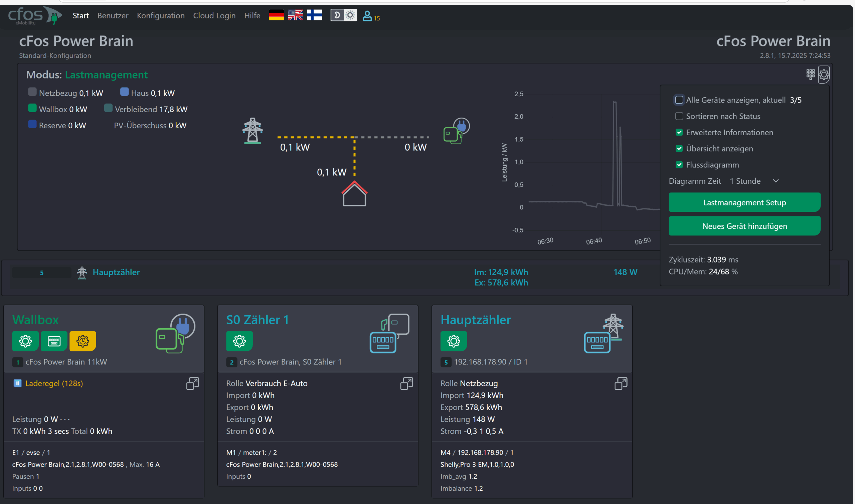Click the S0 Zähler 1 card title
Screen dimensions: 855x504
258,320
